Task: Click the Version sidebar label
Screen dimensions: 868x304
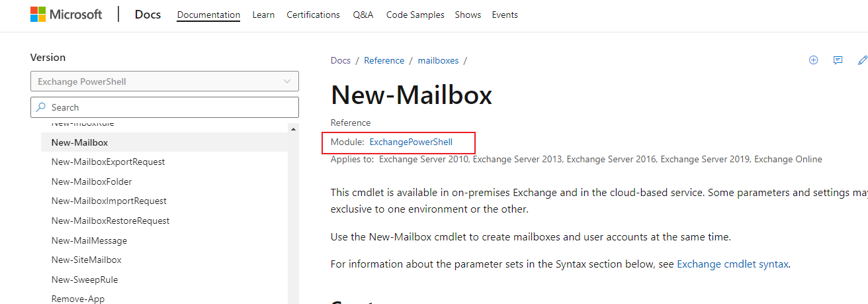Action: (x=48, y=58)
